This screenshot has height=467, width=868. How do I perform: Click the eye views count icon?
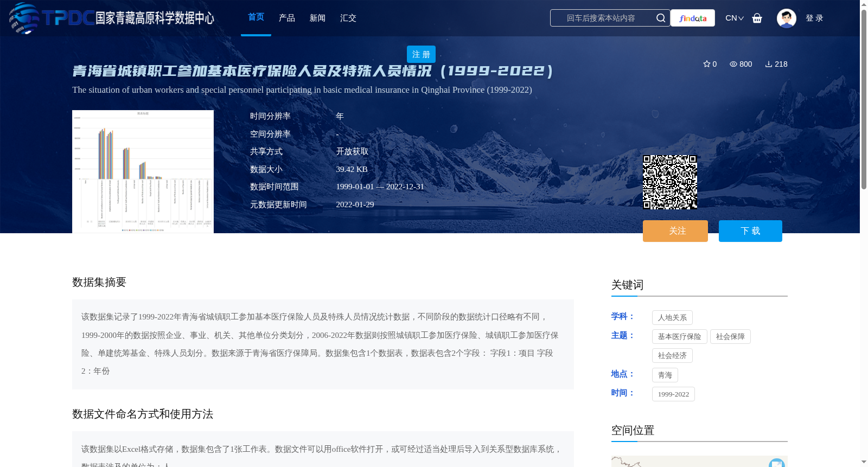pos(733,64)
